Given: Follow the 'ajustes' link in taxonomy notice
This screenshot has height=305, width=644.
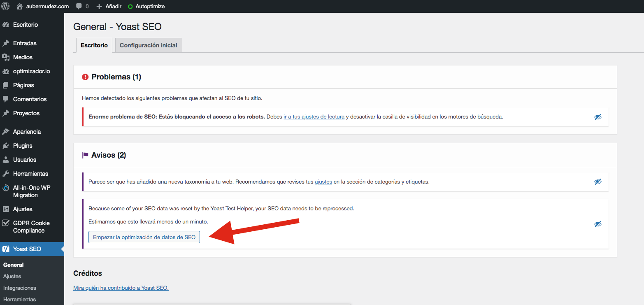Looking at the screenshot, I should click(323, 182).
